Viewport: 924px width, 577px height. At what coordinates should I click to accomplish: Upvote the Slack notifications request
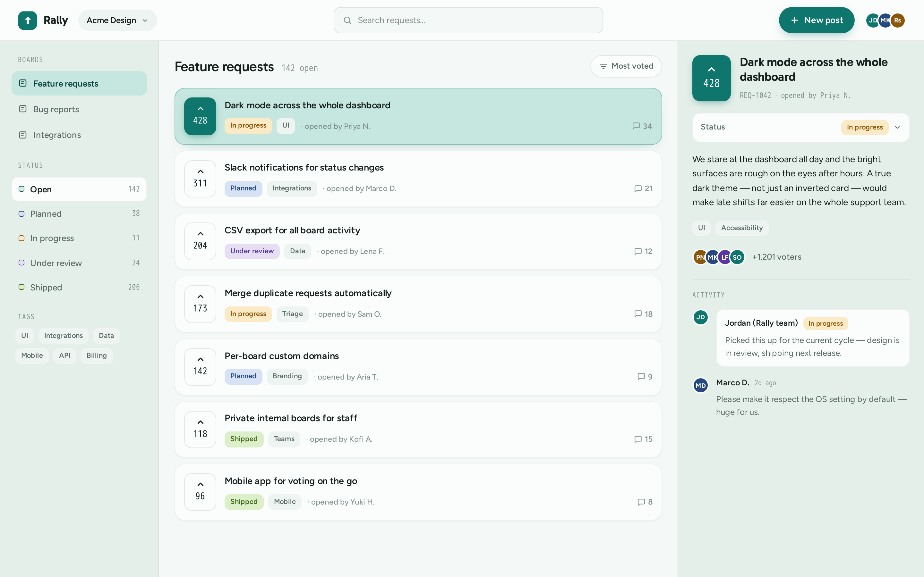point(200,179)
